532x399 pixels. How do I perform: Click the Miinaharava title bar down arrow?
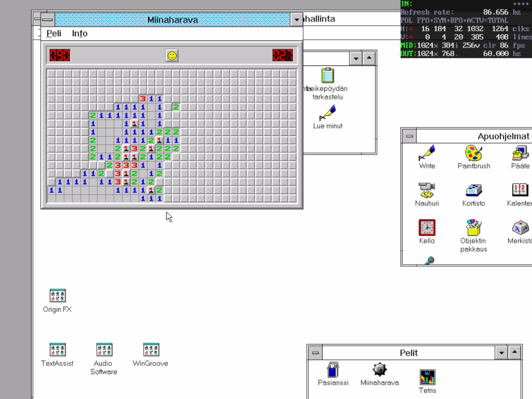(297, 20)
